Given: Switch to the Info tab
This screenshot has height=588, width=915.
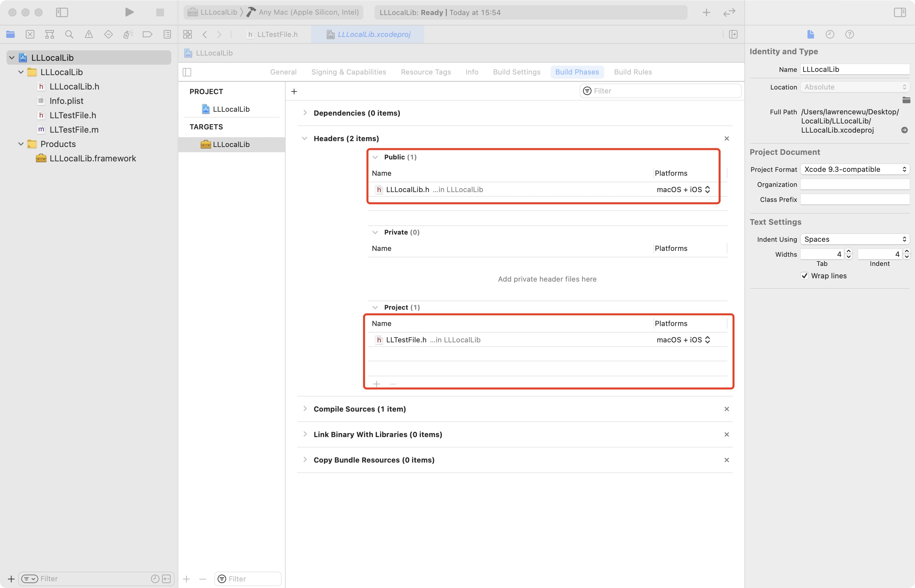Looking at the screenshot, I should point(472,72).
